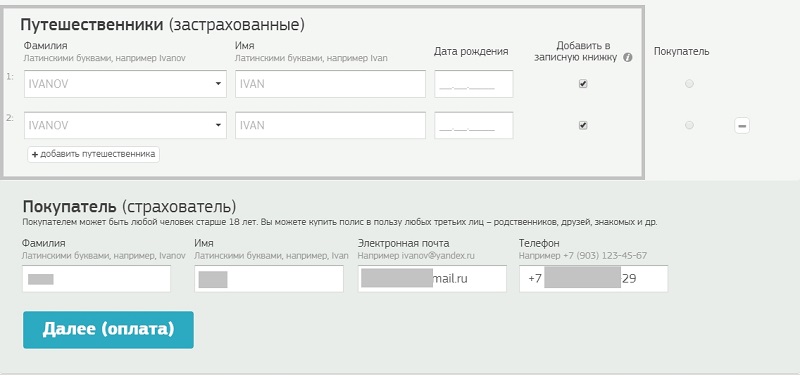Viewport: 800px width, 376px height.
Task: Click the buyer's Имя input field
Action: 269,279
